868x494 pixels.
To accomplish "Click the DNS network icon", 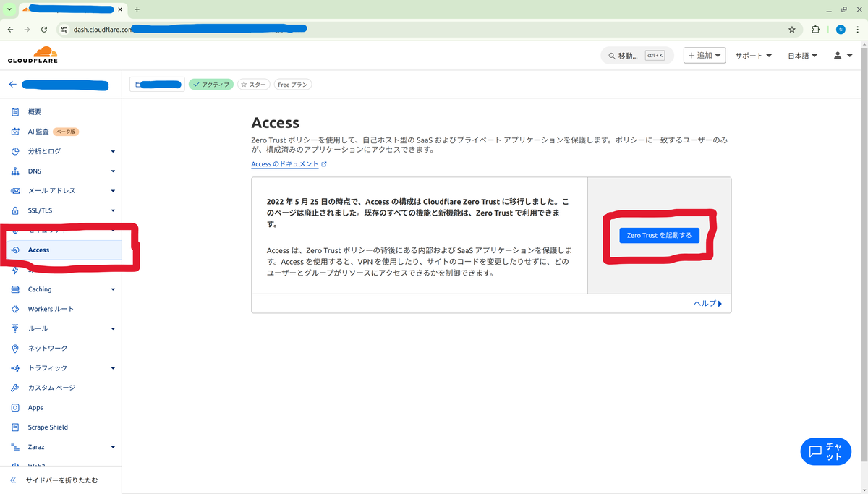I will [15, 171].
